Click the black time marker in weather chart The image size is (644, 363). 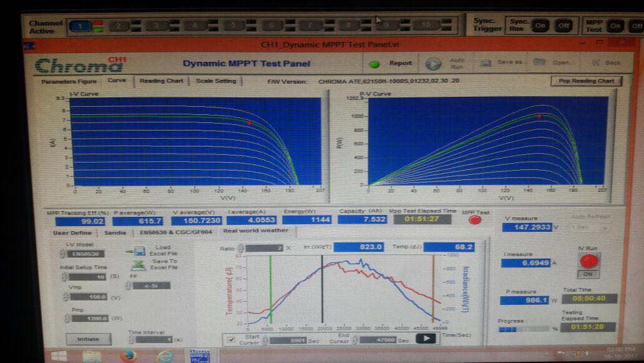click(323, 289)
